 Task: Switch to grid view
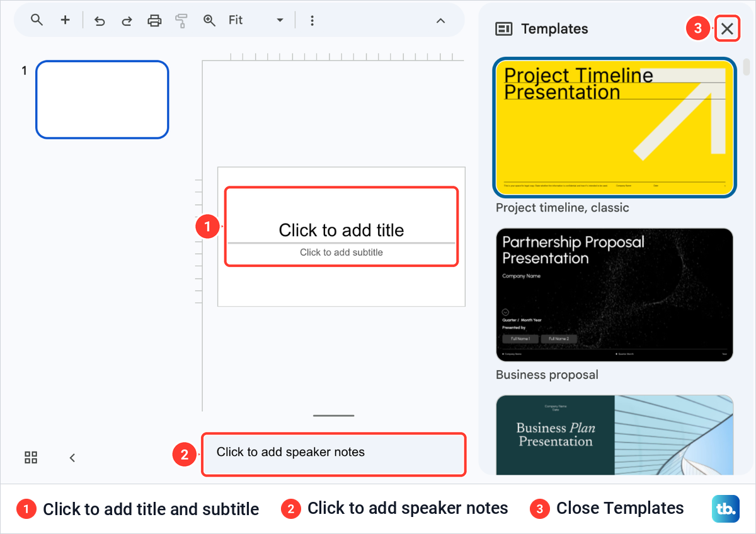31,457
